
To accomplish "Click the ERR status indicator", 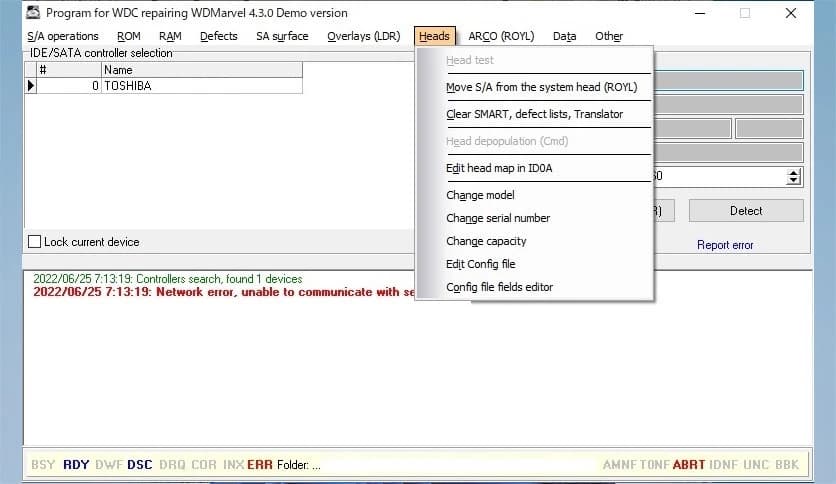I will pyautogui.click(x=260, y=465).
